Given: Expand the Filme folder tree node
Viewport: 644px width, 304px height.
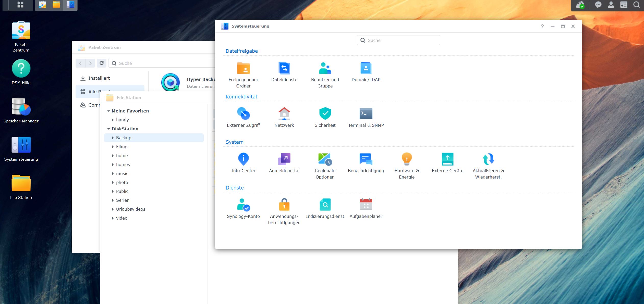Looking at the screenshot, I should tap(113, 147).
